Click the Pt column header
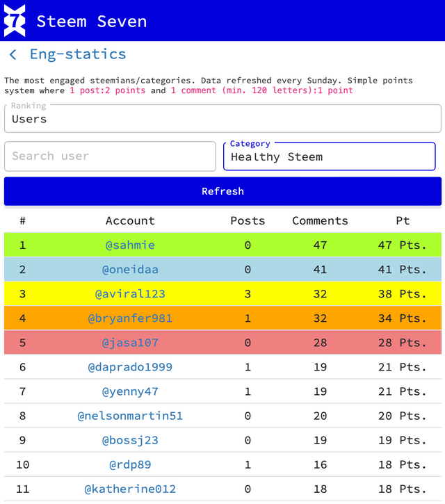445x504 pixels. point(403,221)
